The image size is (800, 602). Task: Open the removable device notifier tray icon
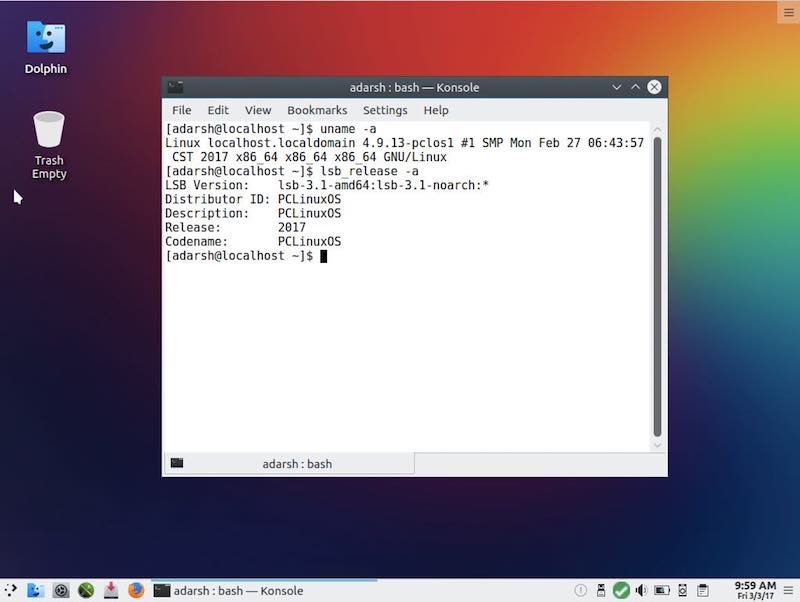(601, 590)
